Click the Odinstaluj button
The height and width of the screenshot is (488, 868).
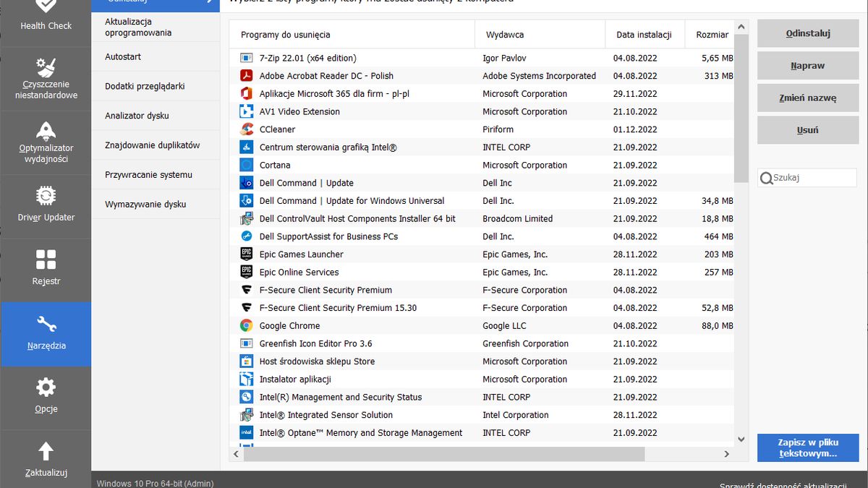coord(807,33)
